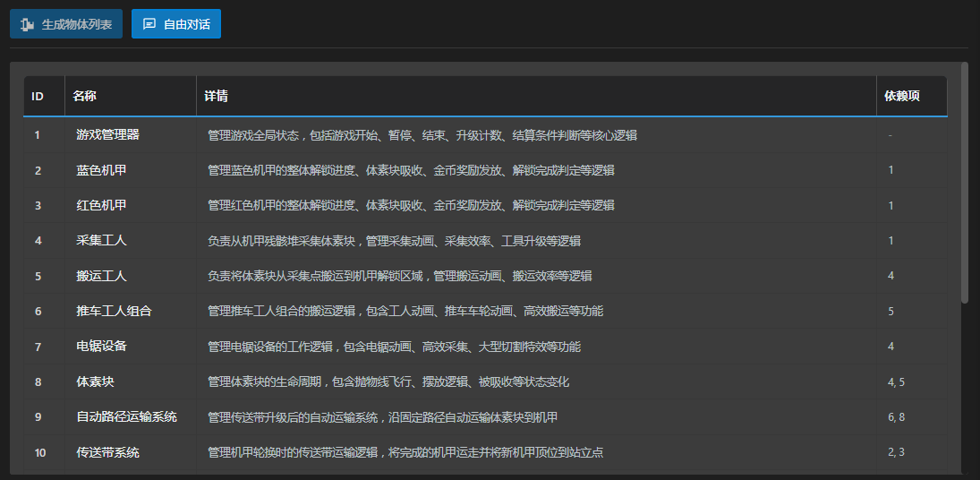
Task: Click the 管理游戏全局状态 details text
Action: [422, 135]
